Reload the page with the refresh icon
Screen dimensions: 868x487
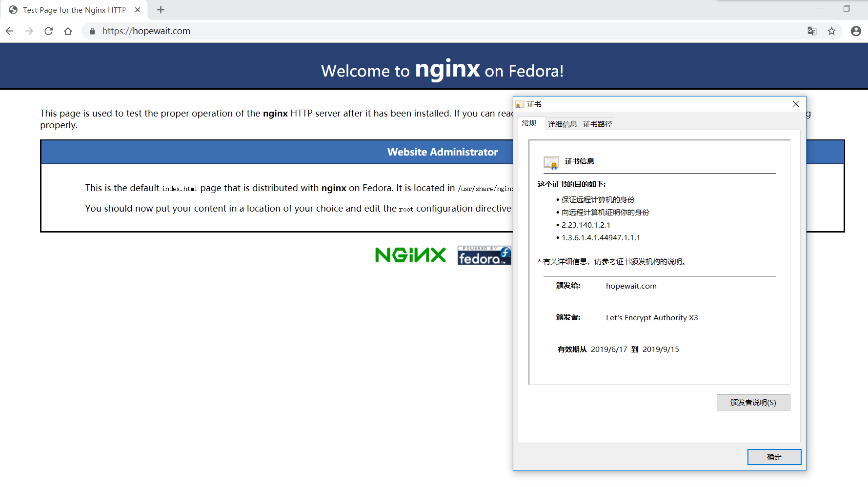point(49,31)
